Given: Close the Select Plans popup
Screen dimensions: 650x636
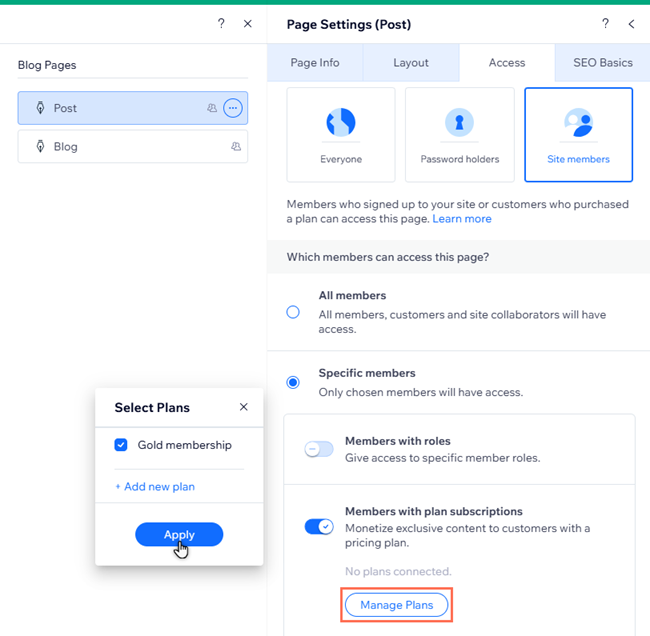Looking at the screenshot, I should coord(244,407).
